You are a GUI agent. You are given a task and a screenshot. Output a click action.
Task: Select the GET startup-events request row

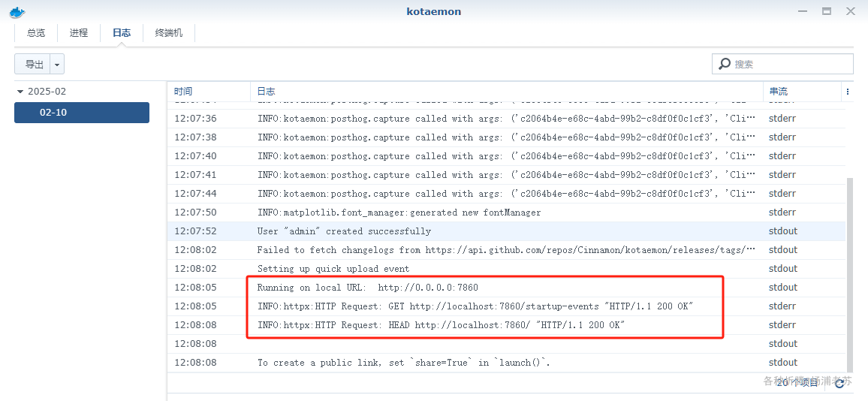click(507, 306)
